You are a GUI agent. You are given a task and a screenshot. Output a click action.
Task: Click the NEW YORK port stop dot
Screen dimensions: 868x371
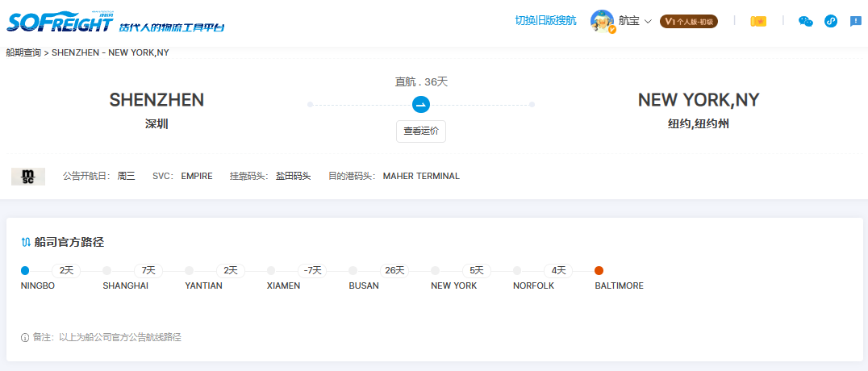(x=435, y=271)
